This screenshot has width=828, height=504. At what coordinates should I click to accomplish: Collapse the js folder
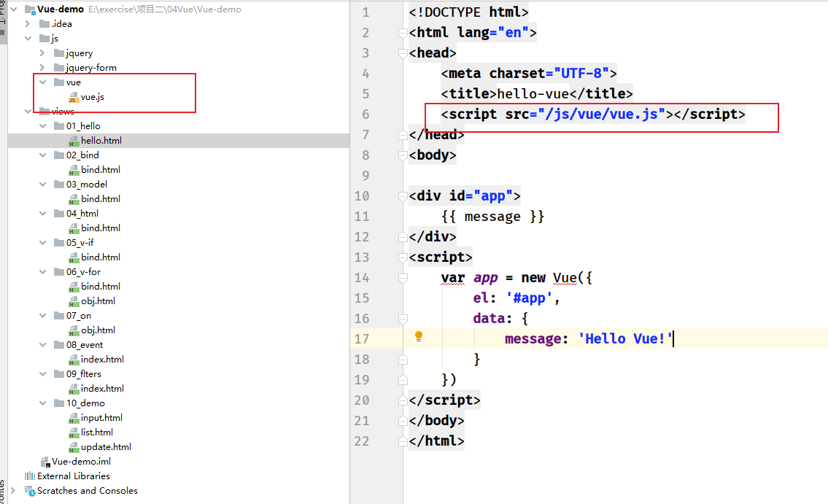coord(28,39)
